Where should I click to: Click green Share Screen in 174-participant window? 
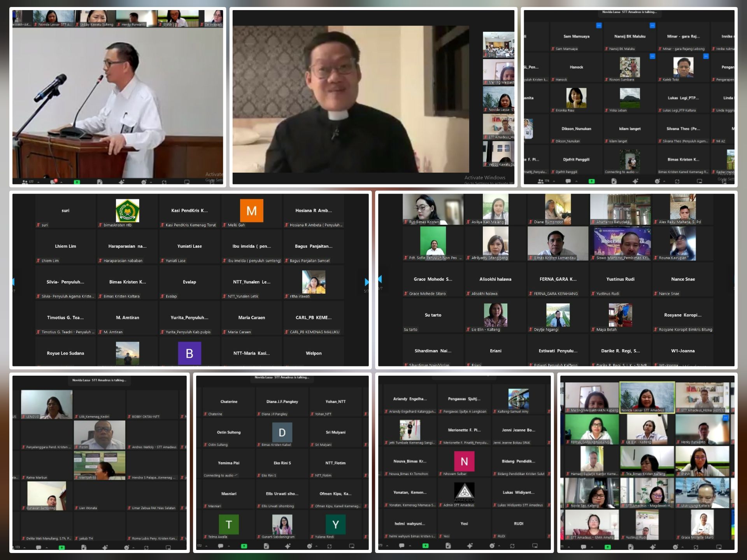pos(592,181)
